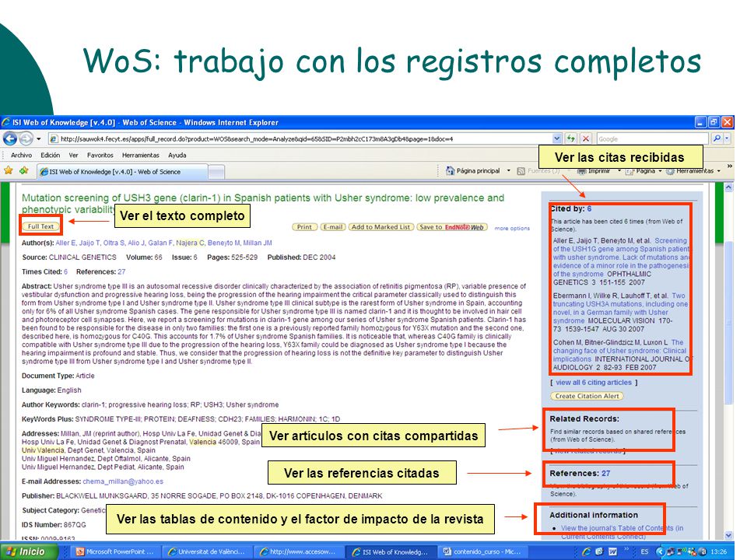This screenshot has height=560, width=747.
Task: Click the green Refresh page icon
Action: 570,138
